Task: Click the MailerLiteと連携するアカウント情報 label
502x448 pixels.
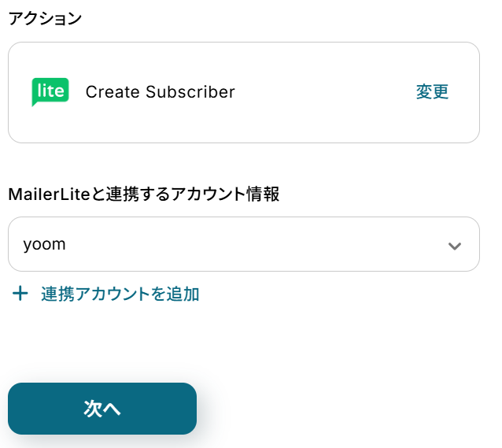Action: click(x=144, y=194)
